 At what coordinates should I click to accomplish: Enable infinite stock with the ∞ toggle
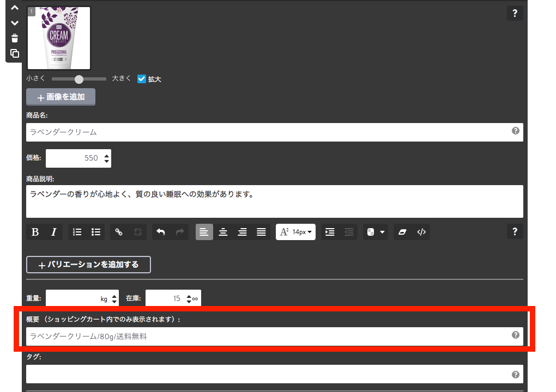(196, 298)
